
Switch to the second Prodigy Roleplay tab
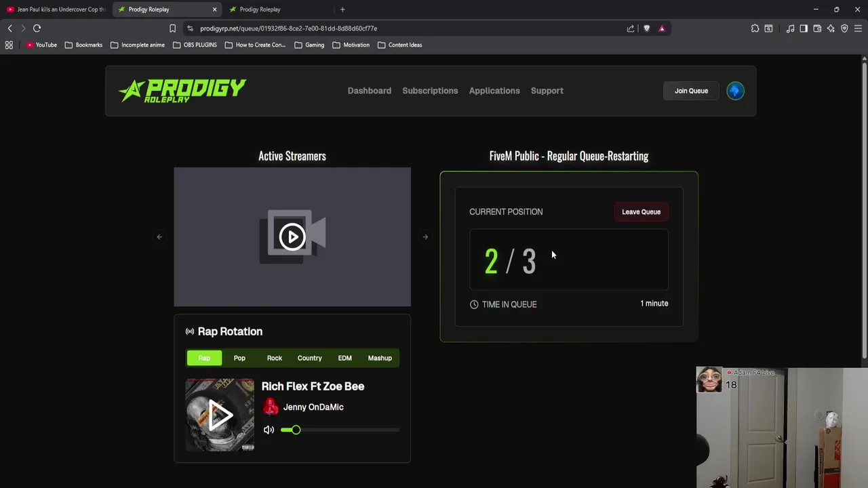click(279, 9)
